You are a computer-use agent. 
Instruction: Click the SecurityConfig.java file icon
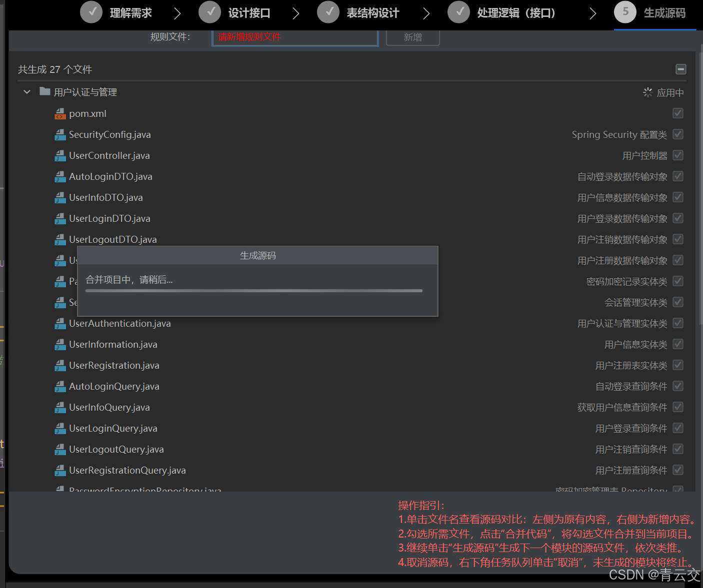coord(60,135)
